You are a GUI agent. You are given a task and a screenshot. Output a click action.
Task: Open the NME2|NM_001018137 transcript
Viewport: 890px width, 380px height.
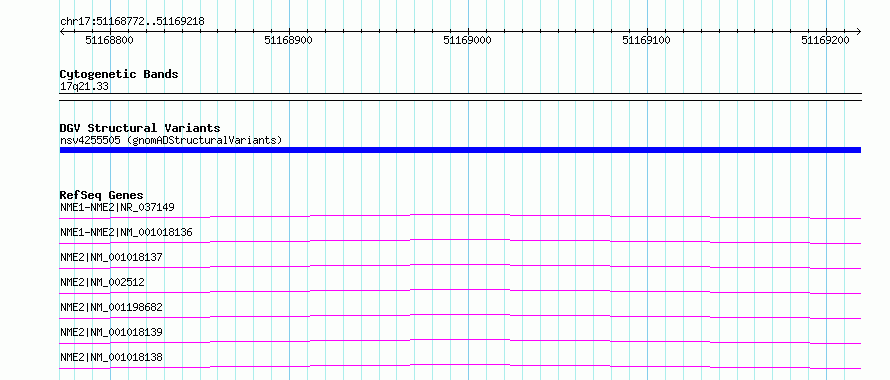coord(111,257)
